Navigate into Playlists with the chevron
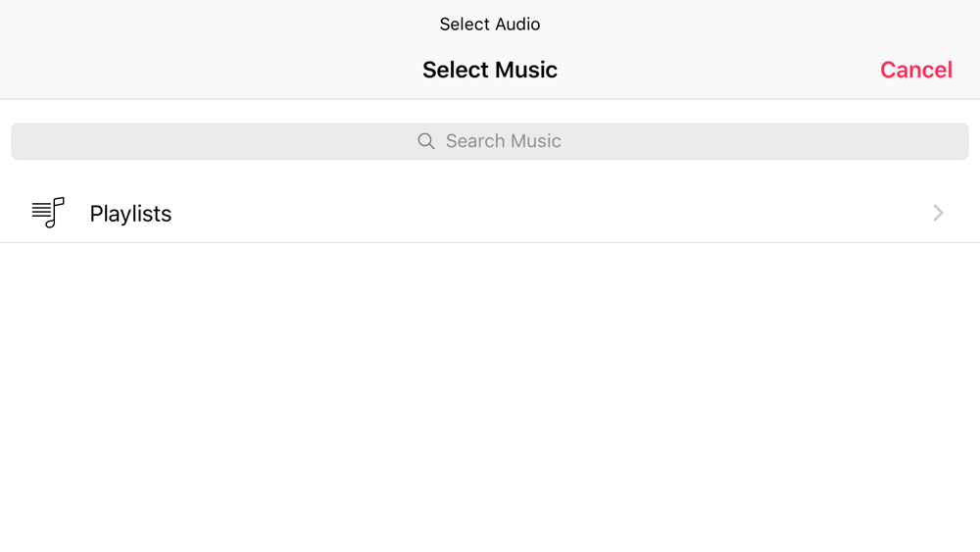 pyautogui.click(x=938, y=213)
